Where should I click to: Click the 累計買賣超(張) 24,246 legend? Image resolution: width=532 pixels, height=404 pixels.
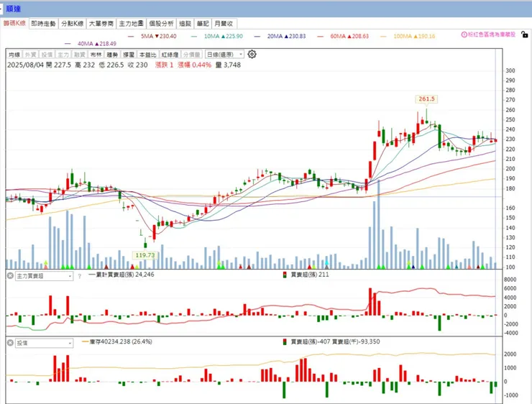tap(121, 275)
